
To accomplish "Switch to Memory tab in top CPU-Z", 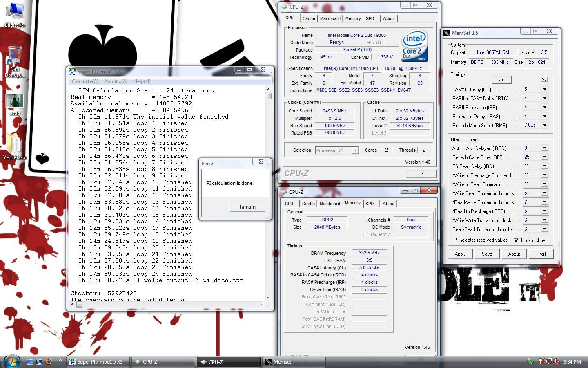I will point(353,18).
